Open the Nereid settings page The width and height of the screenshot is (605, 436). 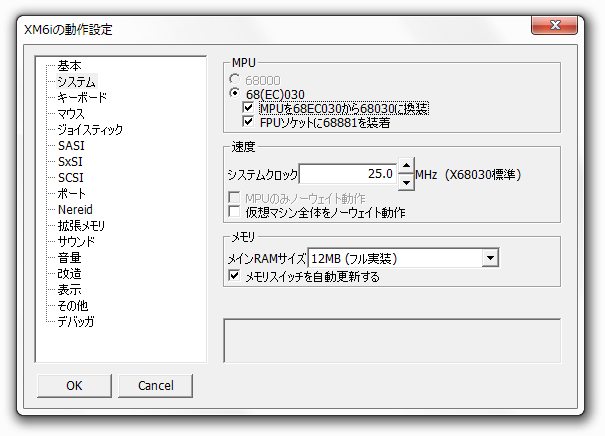tap(75, 210)
